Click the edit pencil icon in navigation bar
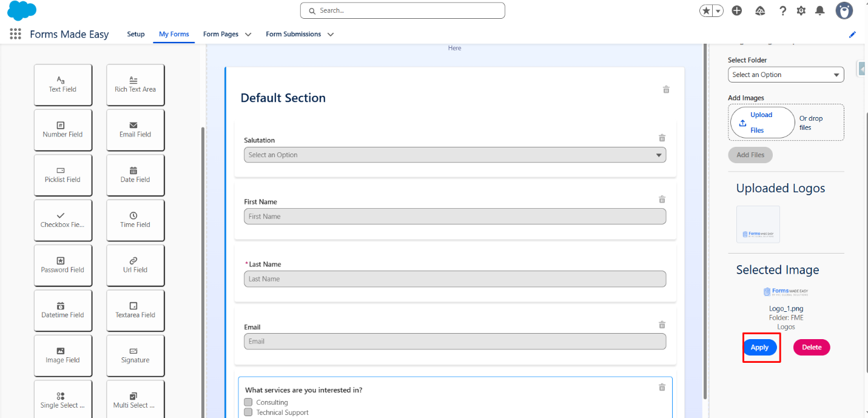This screenshot has height=418, width=868. (x=852, y=35)
